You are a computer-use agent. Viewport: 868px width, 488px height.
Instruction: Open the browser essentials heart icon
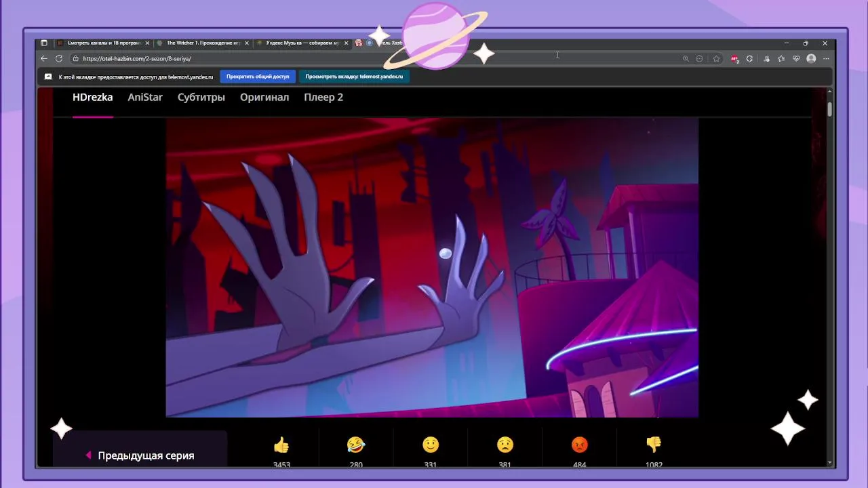click(796, 59)
